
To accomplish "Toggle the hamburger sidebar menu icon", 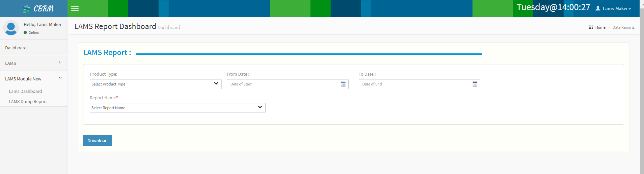I will [x=75, y=8].
